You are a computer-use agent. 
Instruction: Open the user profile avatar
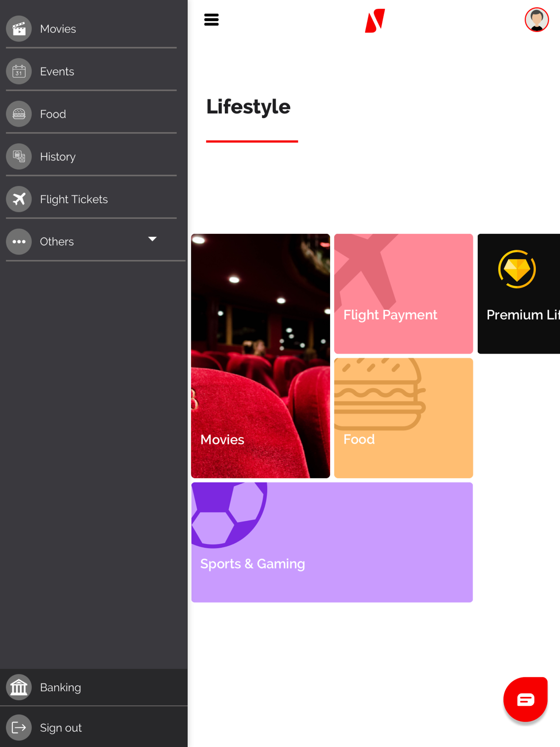[x=536, y=20]
